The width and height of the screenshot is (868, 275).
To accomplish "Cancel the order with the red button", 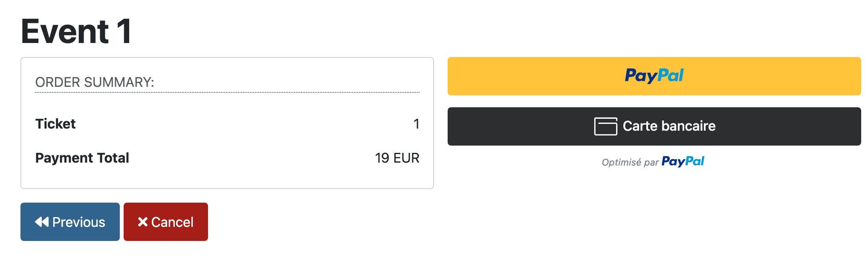I will (x=165, y=221).
